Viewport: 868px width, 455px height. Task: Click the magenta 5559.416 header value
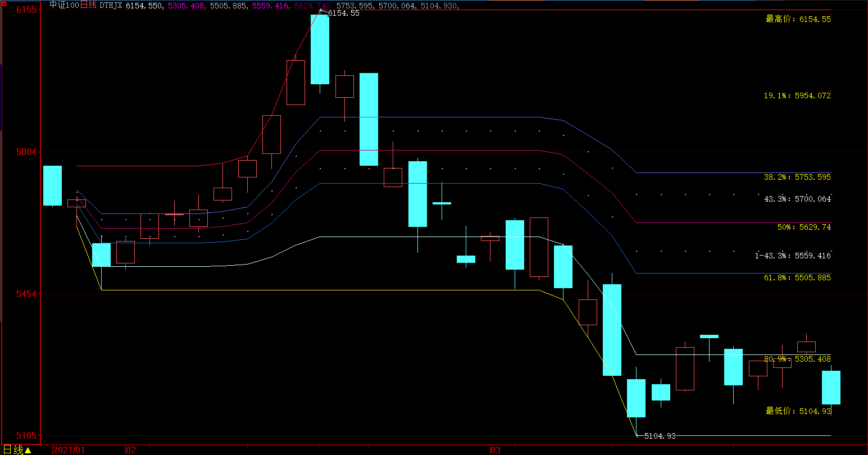coord(270,6)
